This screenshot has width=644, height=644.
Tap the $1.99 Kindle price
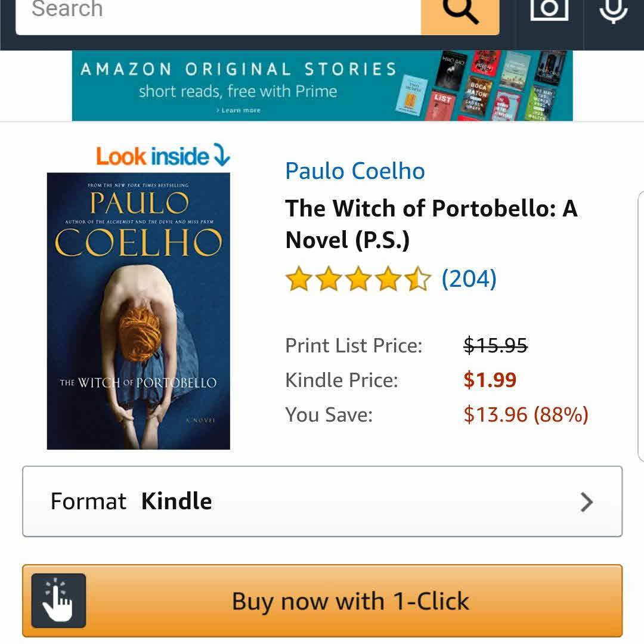pyautogui.click(x=490, y=380)
